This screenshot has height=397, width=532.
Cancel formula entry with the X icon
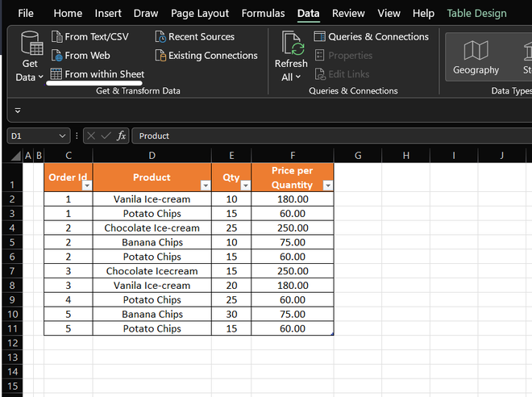tap(91, 136)
